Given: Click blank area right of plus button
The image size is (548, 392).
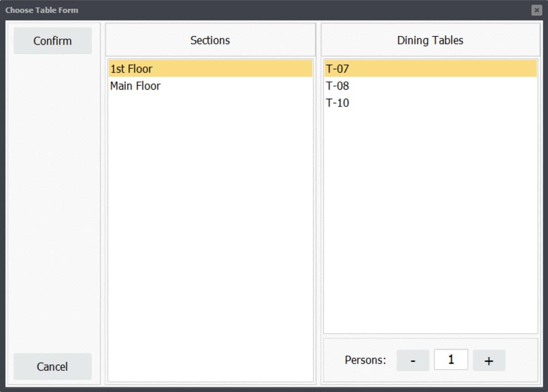Looking at the screenshot, I should 522,361.
